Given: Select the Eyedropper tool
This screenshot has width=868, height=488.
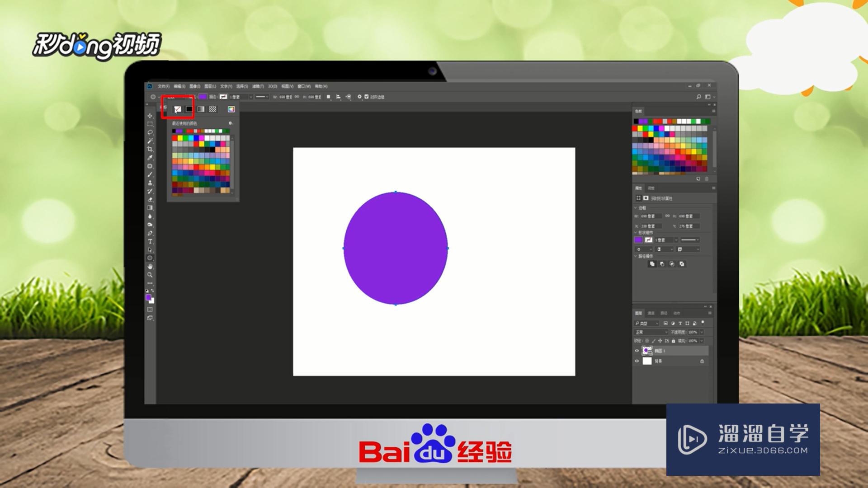Looking at the screenshot, I should [x=150, y=157].
